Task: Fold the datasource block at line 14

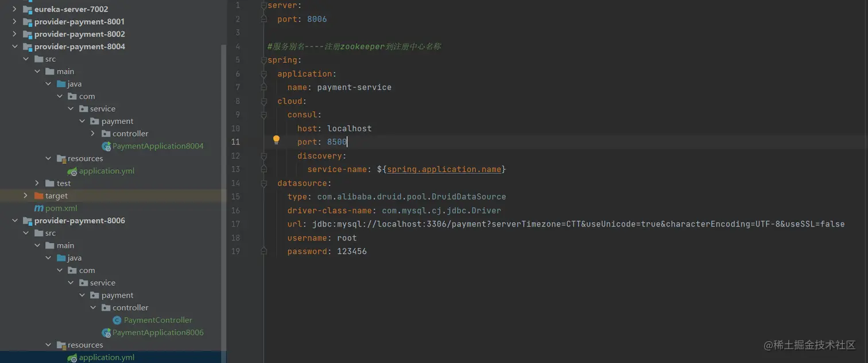Action: coord(264,184)
